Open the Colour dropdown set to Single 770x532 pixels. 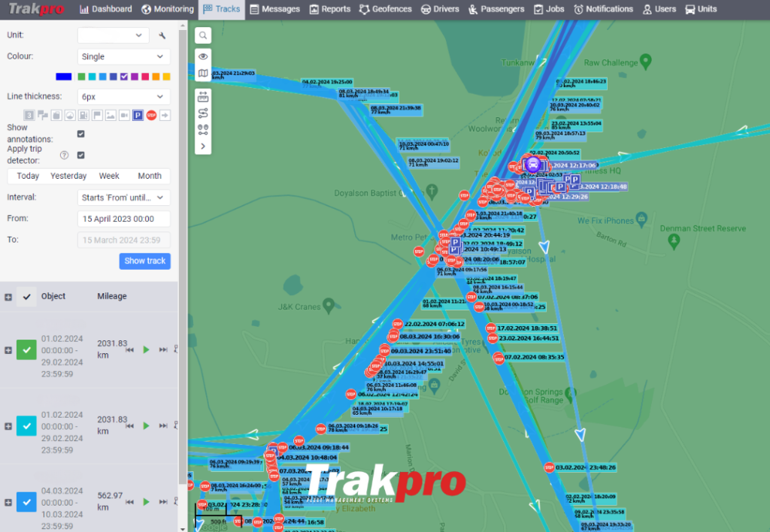(123, 56)
